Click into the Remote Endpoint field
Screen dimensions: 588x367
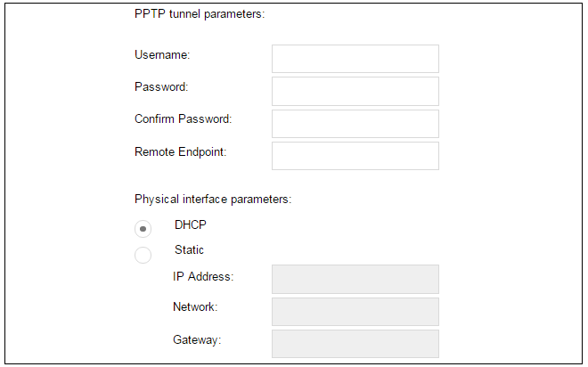355,156
